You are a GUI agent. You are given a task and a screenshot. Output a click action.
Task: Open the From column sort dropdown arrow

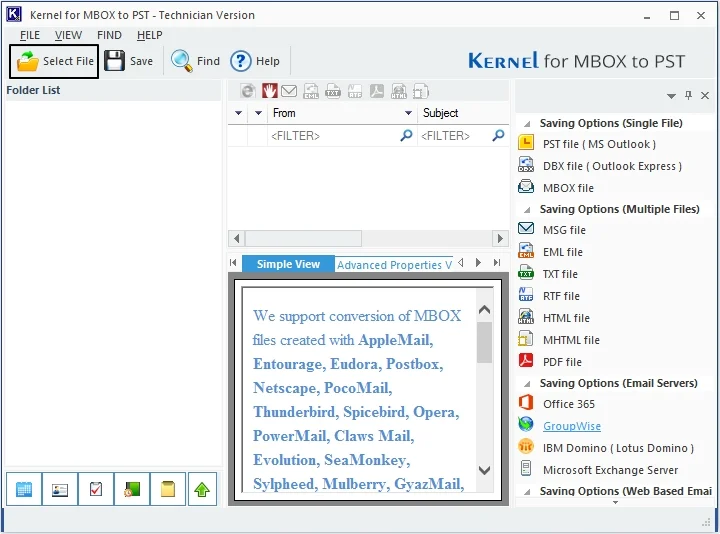click(408, 113)
